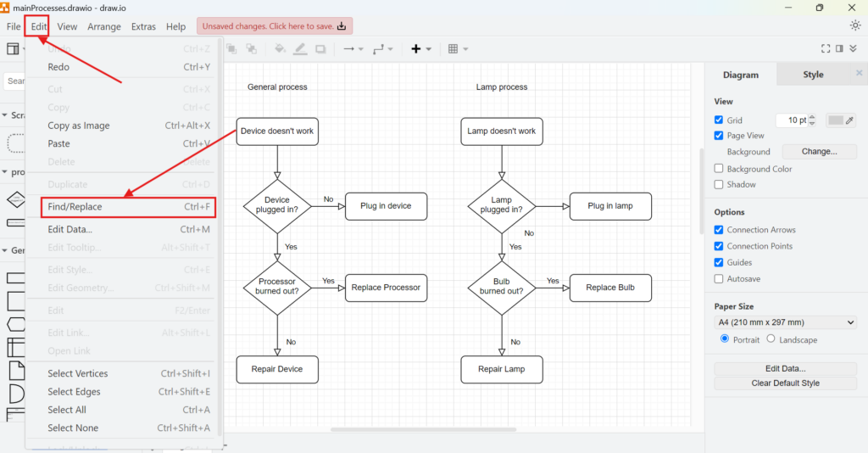Enable the Autosave checkbox
The height and width of the screenshot is (453, 868).
(719, 278)
